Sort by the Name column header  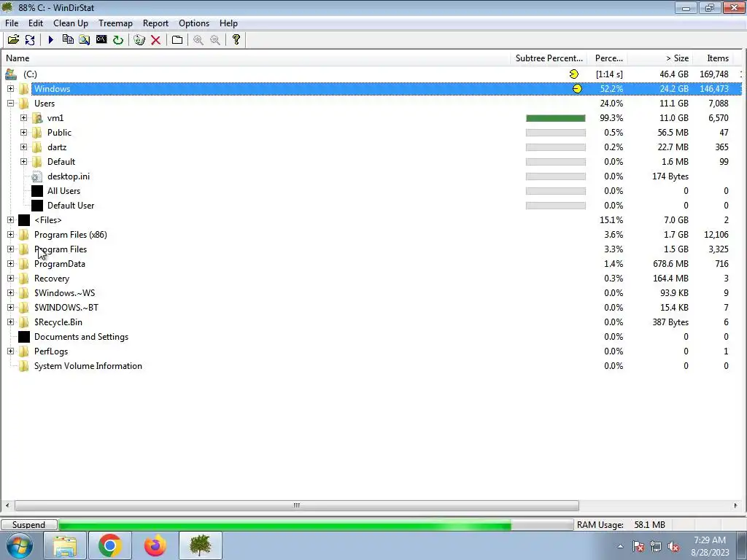(256, 58)
